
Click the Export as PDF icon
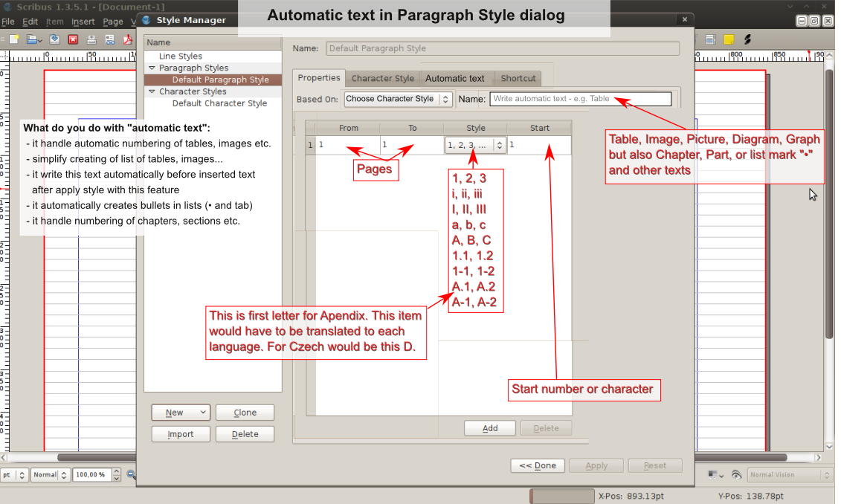(x=128, y=39)
